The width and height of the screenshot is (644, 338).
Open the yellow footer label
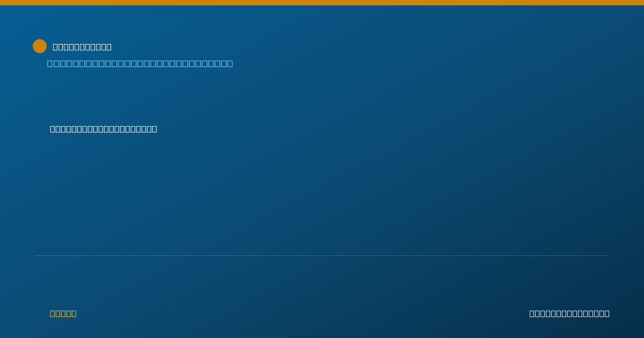coord(63,313)
